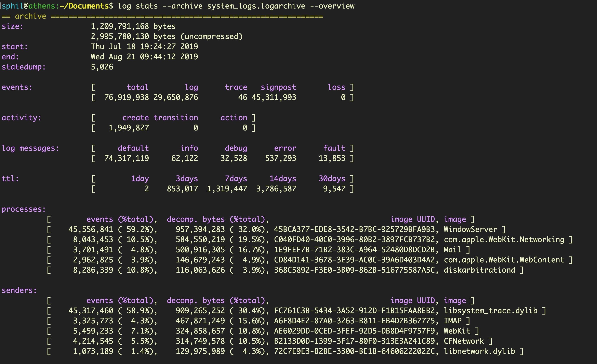The image size is (597, 364).
Task: Click the WindowServer process name
Action: tap(470, 229)
